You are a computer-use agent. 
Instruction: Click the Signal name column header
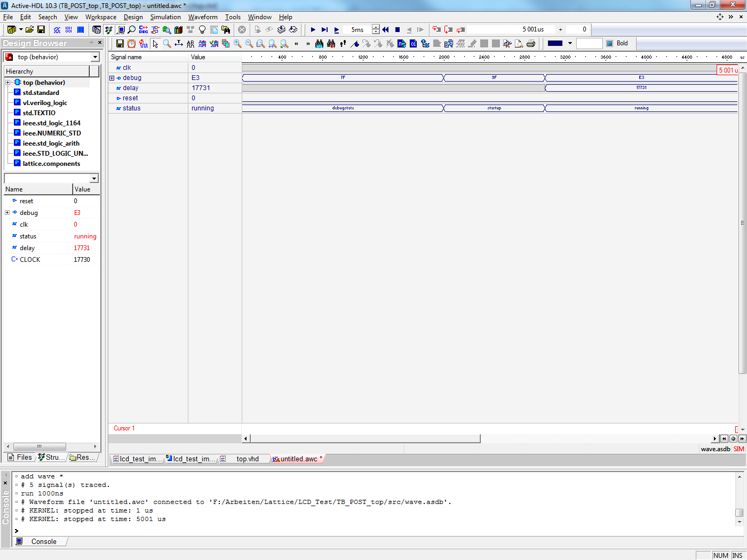[148, 57]
